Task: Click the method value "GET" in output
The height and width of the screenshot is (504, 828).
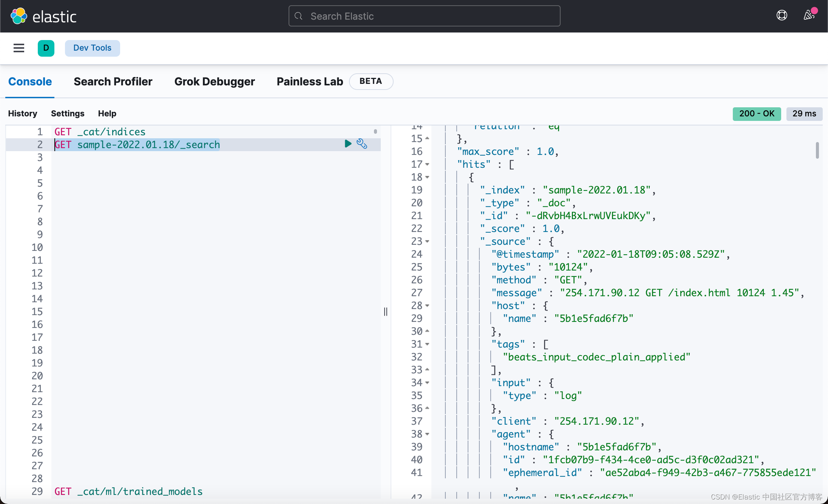Action: (x=568, y=280)
